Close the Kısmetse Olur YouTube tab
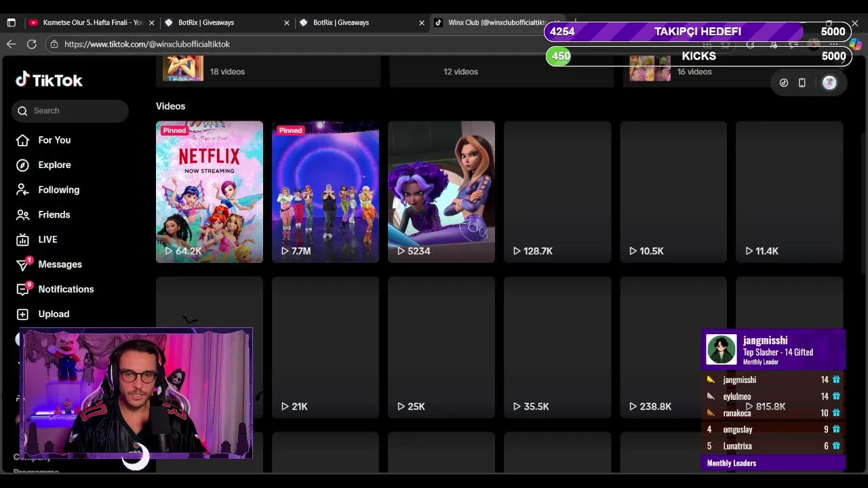The width and height of the screenshot is (868, 488). (151, 22)
